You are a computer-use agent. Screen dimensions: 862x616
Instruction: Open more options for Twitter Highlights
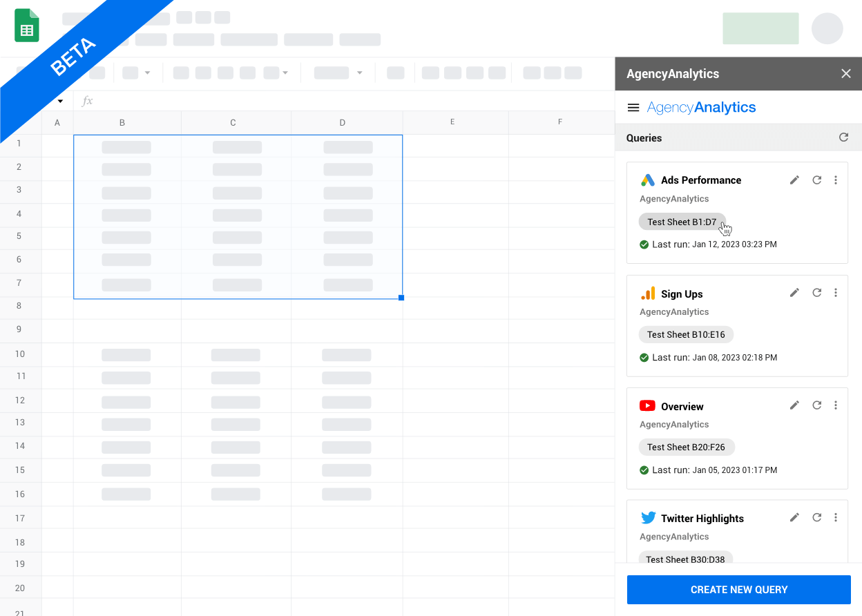point(836,517)
